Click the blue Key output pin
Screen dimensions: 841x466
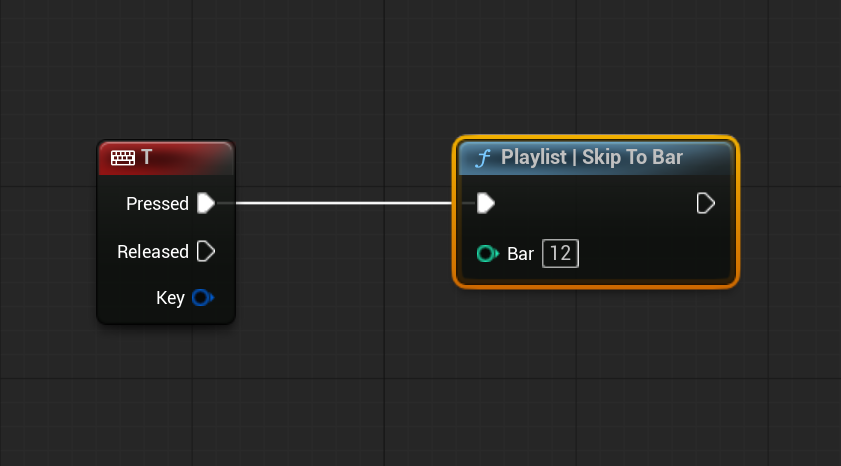(201, 298)
